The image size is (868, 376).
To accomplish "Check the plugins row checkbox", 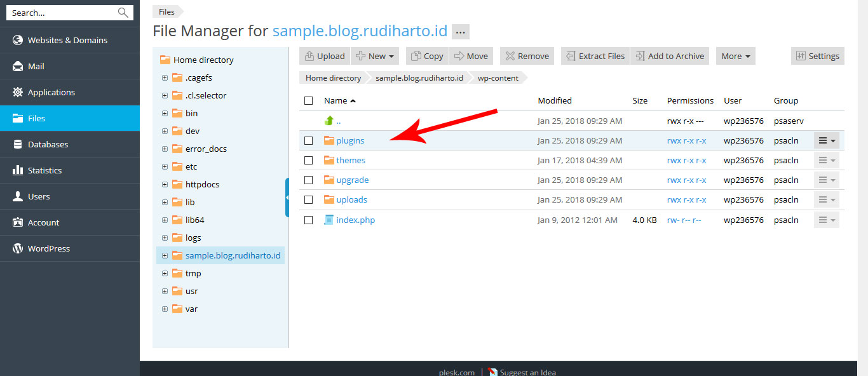I will (309, 140).
